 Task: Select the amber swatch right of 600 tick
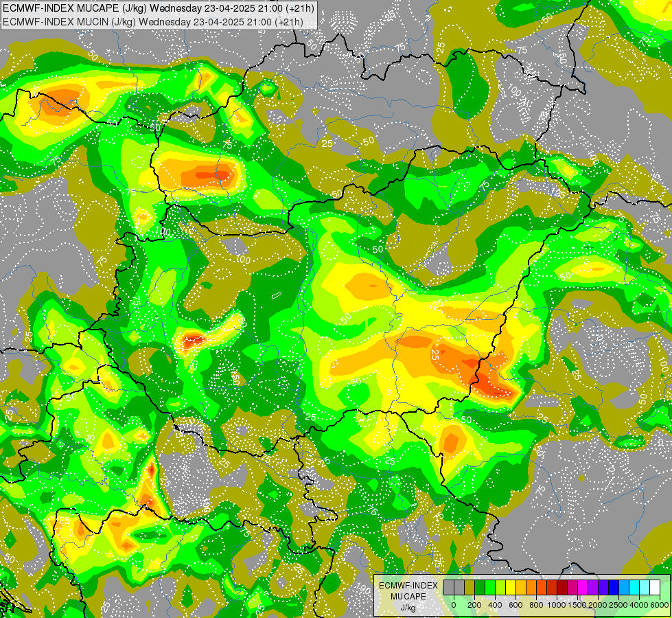coord(522,587)
